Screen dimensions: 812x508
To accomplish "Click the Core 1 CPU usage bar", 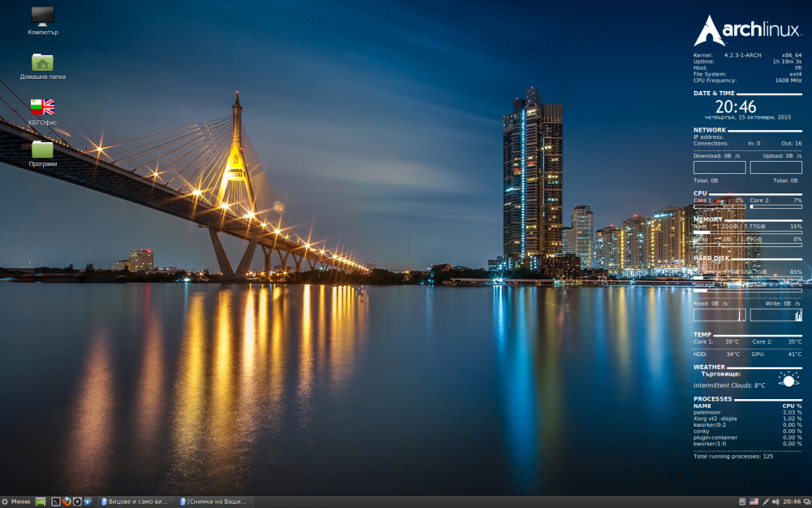I will 719,206.
